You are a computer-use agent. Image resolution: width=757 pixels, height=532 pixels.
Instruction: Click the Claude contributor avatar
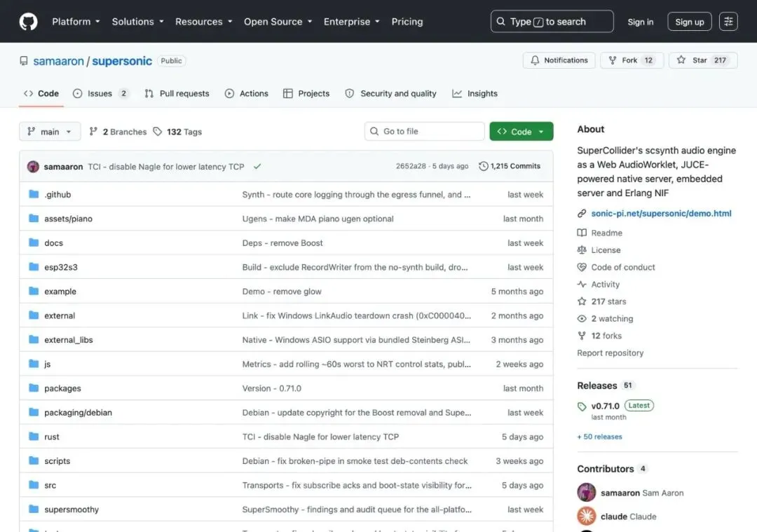[x=586, y=516]
